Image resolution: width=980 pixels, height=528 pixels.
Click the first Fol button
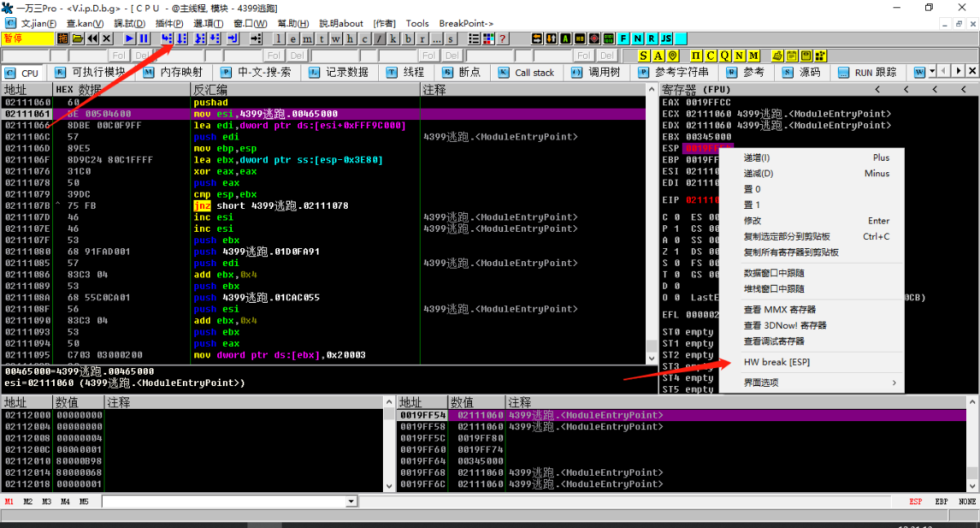[118, 55]
